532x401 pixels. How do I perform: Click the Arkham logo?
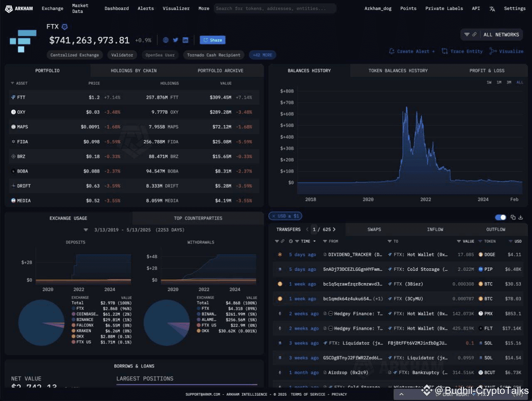19,8
